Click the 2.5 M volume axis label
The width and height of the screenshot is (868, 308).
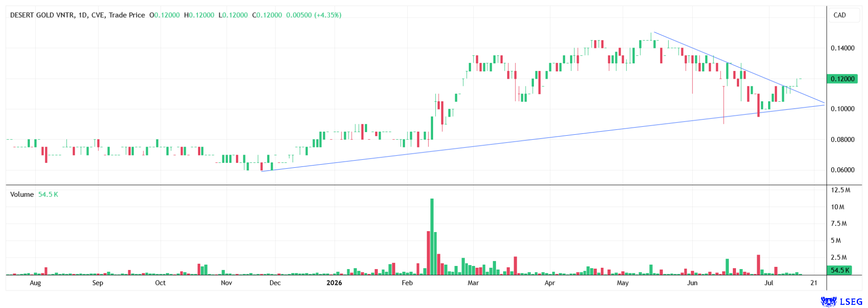pyautogui.click(x=839, y=257)
